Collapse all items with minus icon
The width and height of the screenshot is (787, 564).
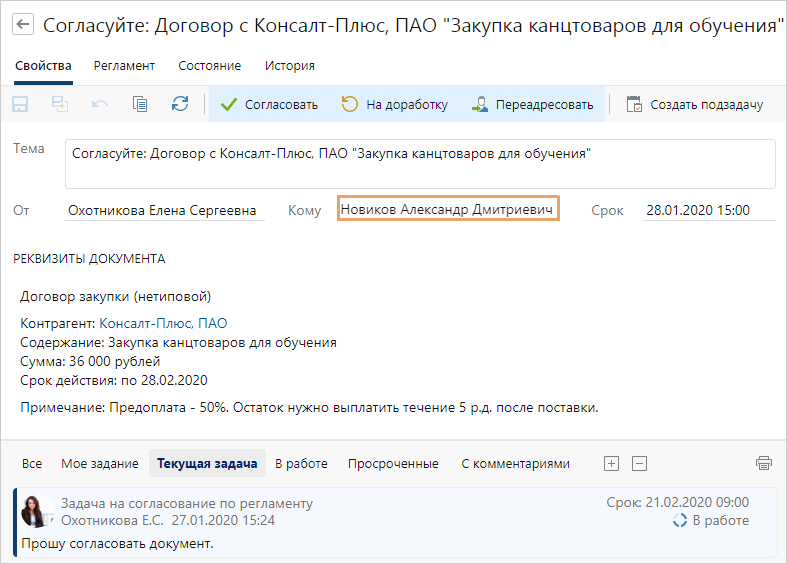coord(640,463)
